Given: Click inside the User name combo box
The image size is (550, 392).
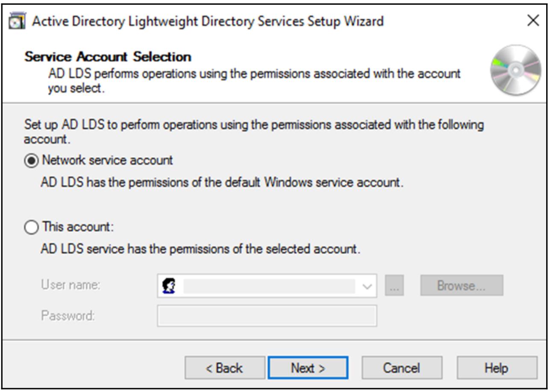Looking at the screenshot, I should click(268, 286).
